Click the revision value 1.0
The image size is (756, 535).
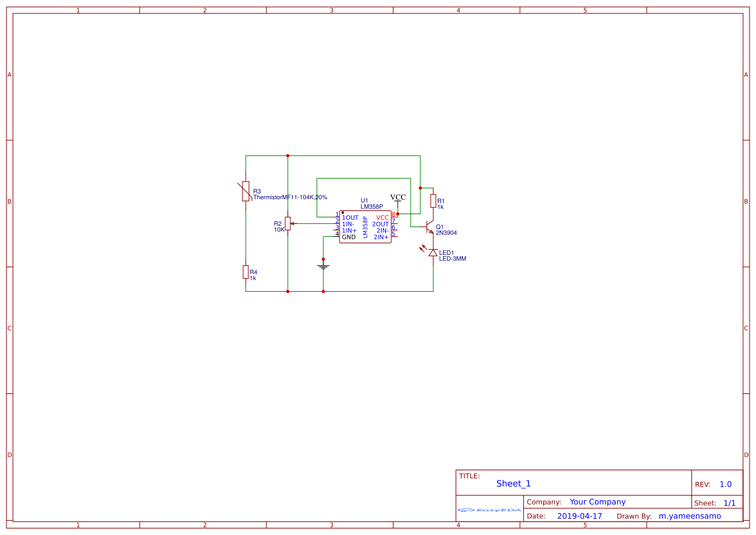727,483
